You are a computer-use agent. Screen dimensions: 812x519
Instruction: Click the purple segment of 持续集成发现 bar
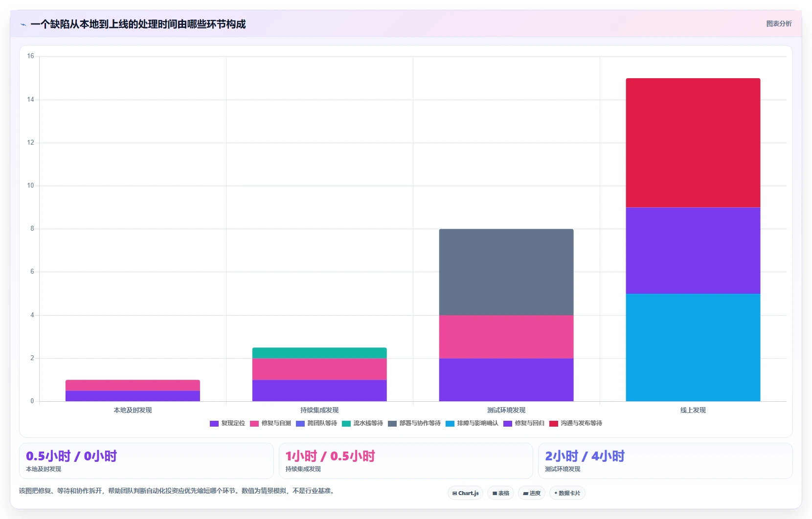click(319, 390)
